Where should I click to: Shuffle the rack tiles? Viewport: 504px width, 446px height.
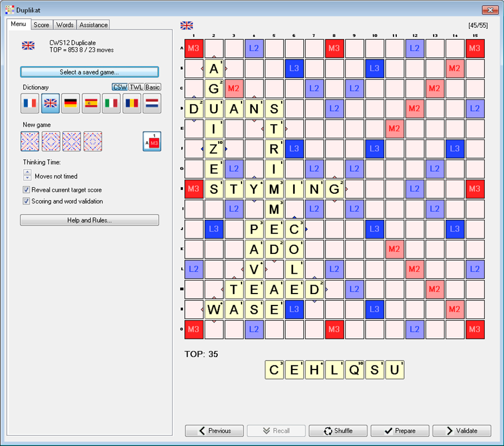(338, 431)
